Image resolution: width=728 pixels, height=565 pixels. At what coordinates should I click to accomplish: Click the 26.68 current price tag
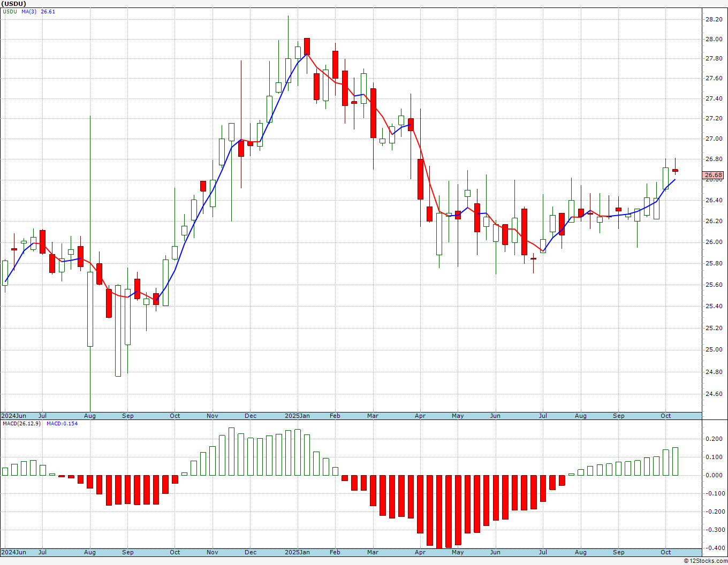pyautogui.click(x=714, y=175)
